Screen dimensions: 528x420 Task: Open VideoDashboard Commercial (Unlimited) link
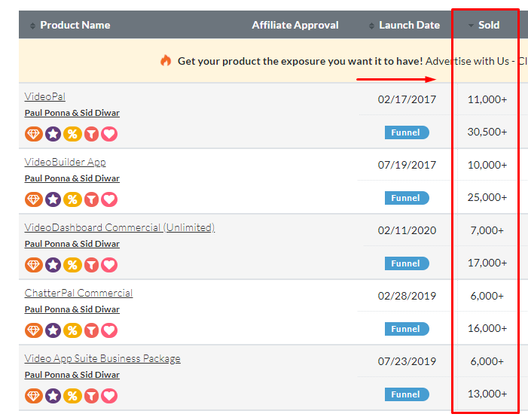pyautogui.click(x=120, y=228)
